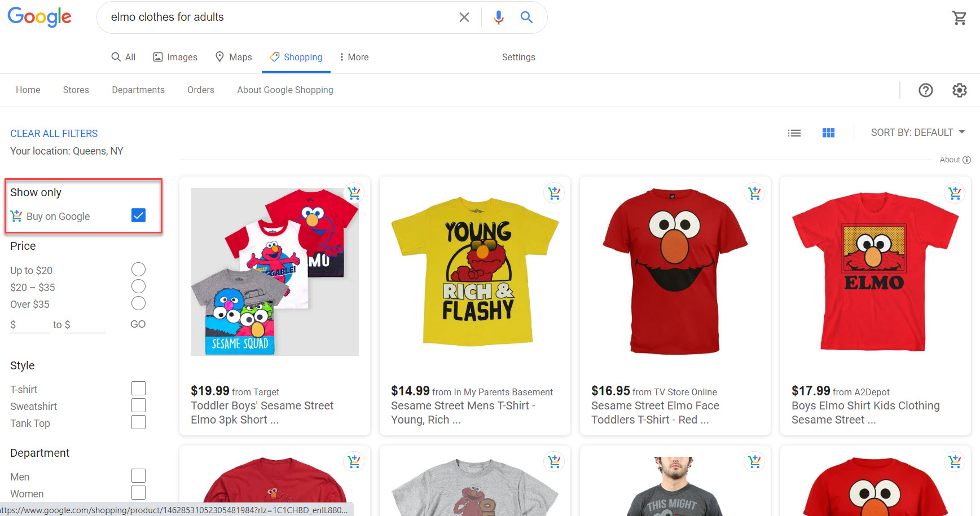The image size is (980, 516).
Task: Click the blue magnifier search icon
Action: click(526, 17)
